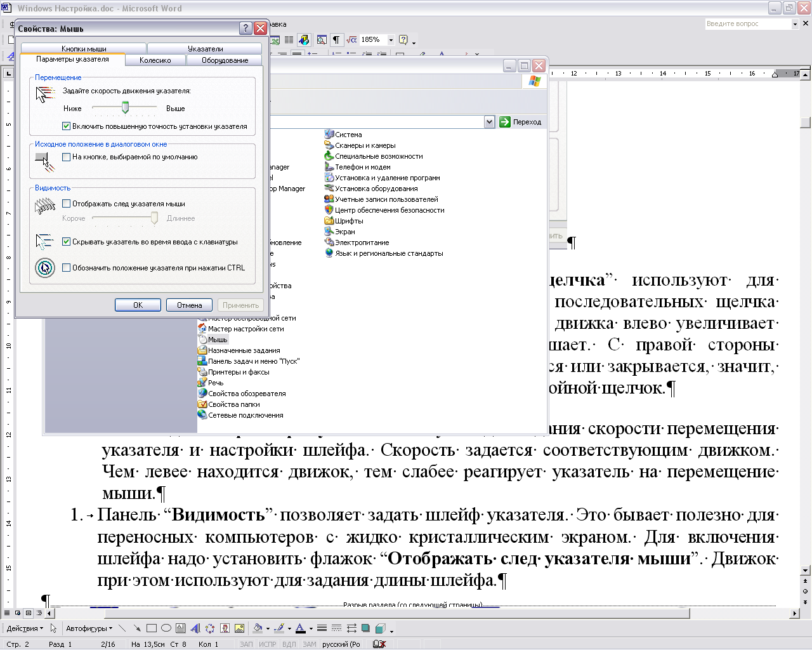Screen dimensions: 812x650
Task: Choose the Select Objects arrow tool
Action: point(54,628)
